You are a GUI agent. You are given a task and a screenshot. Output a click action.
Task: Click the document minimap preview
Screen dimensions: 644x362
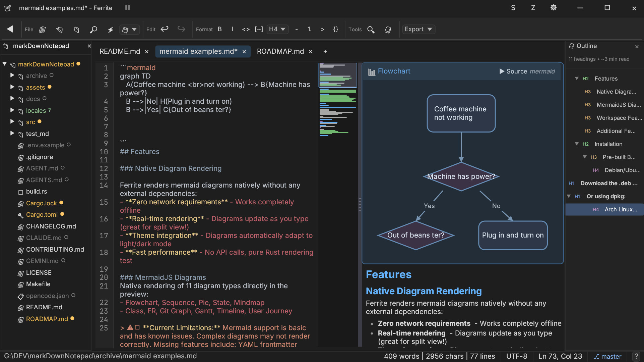[x=337, y=101]
